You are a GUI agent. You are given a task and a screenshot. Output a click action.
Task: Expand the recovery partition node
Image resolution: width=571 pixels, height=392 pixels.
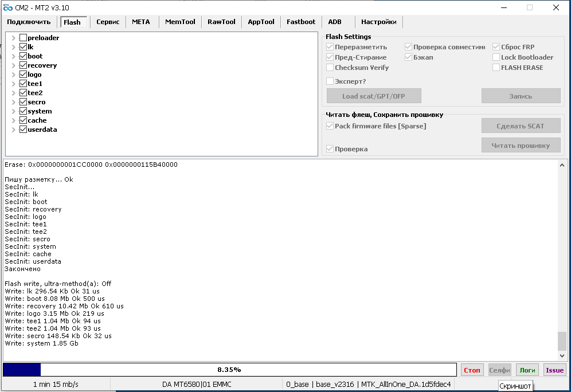coord(14,65)
